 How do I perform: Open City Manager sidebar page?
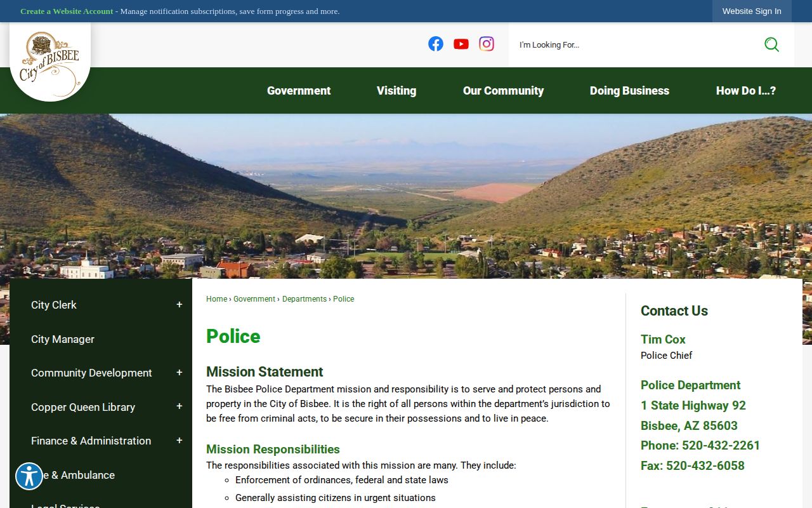point(63,339)
